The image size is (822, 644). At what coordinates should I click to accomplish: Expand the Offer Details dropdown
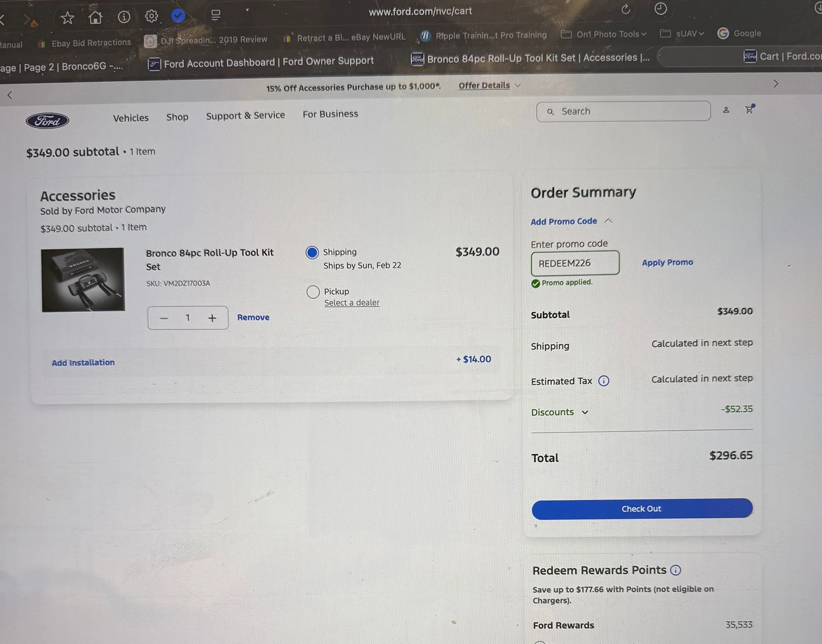click(489, 85)
